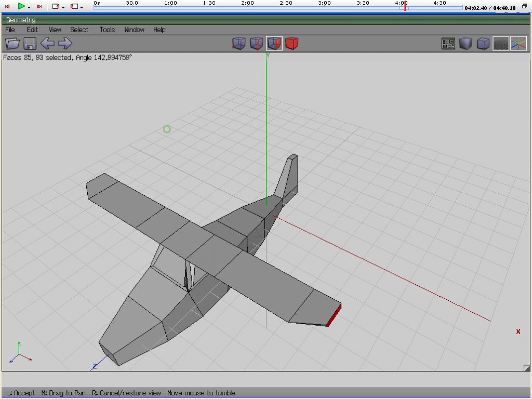
Task: Toggle the colored axes display
Action: click(x=518, y=44)
